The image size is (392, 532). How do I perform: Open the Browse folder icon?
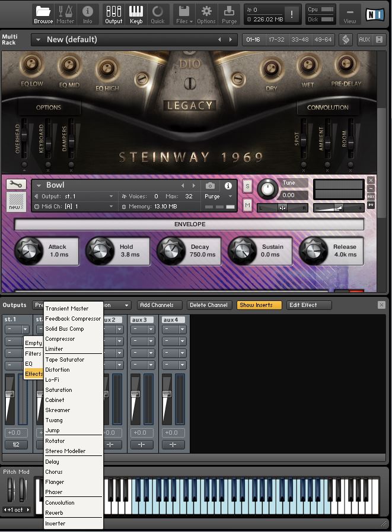(x=43, y=14)
